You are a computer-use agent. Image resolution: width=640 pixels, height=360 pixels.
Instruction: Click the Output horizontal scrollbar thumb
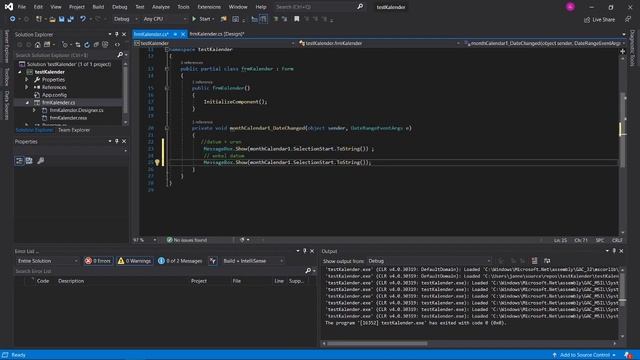tap(377, 344)
